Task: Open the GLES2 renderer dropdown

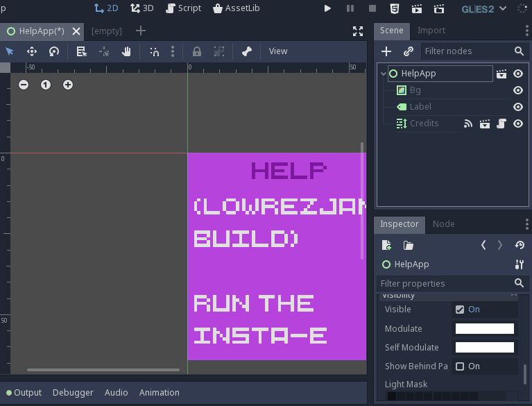Action: (x=484, y=9)
